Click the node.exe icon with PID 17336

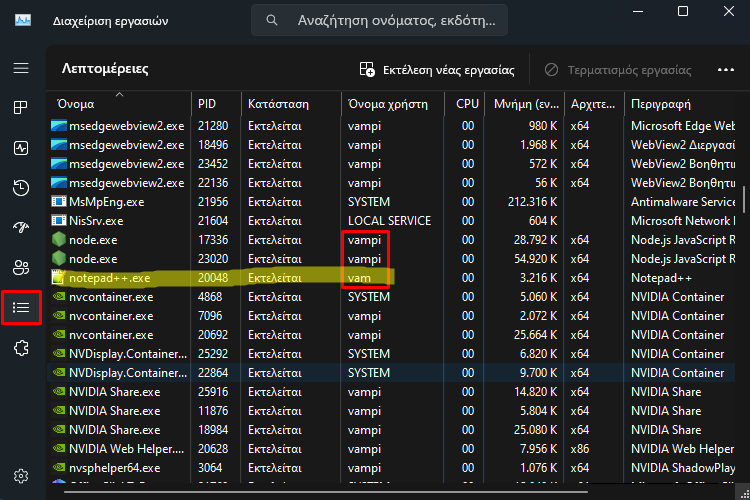click(x=58, y=239)
